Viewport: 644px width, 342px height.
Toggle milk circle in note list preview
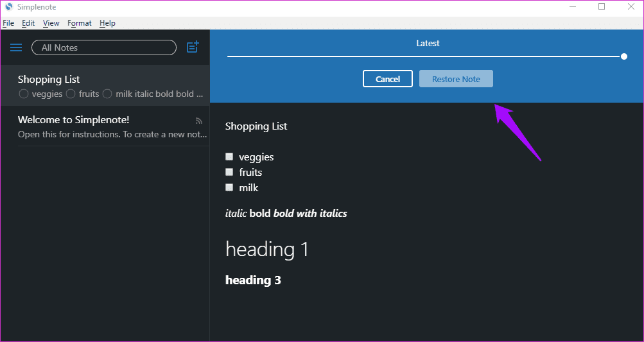click(107, 94)
